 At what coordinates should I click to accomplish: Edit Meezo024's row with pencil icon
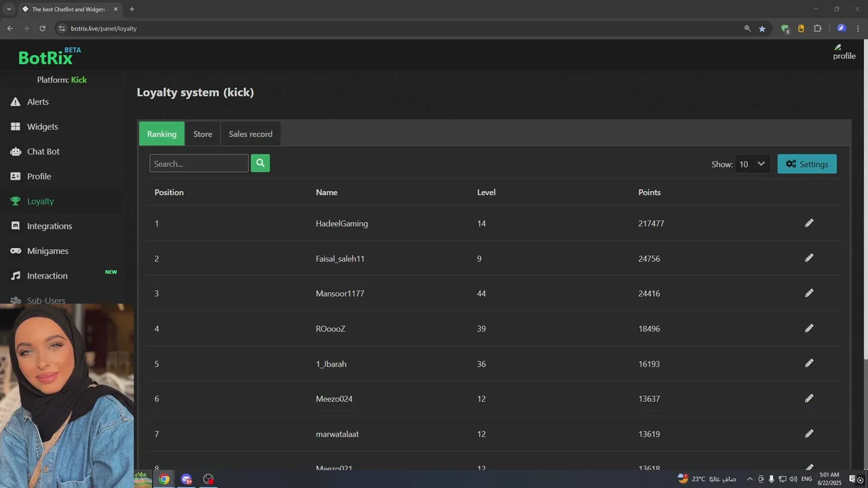(809, 399)
